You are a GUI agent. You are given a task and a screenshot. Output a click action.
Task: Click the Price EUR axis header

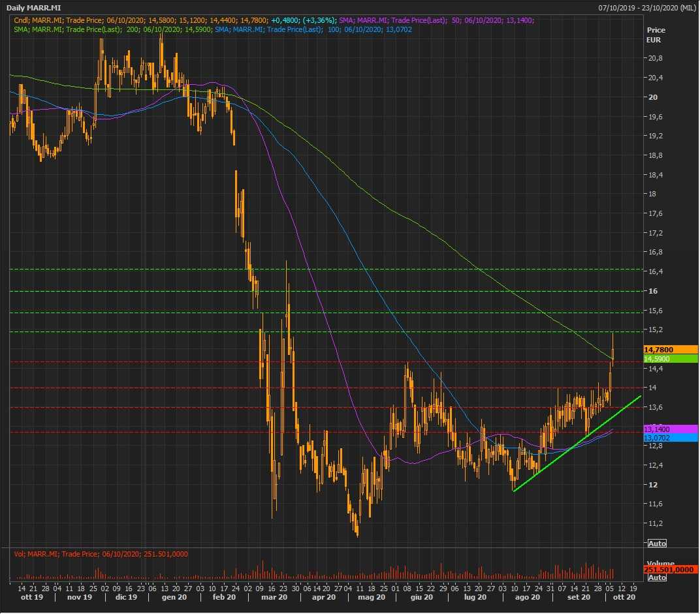coord(656,35)
